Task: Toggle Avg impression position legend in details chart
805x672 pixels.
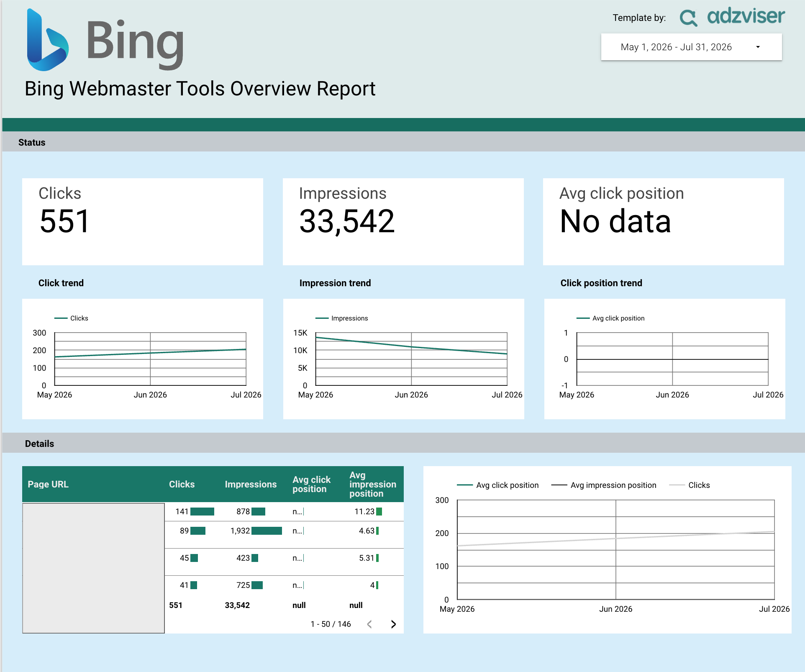Action: pyautogui.click(x=604, y=485)
